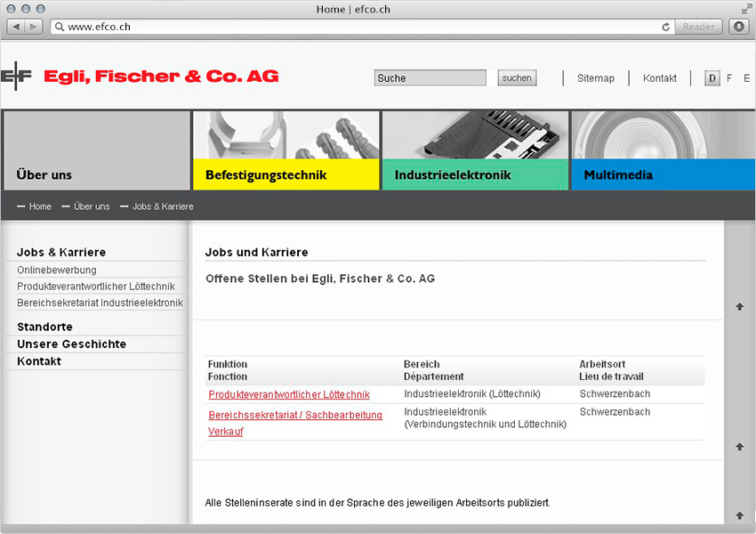Click the Jobs und Karriere heading

point(256,252)
